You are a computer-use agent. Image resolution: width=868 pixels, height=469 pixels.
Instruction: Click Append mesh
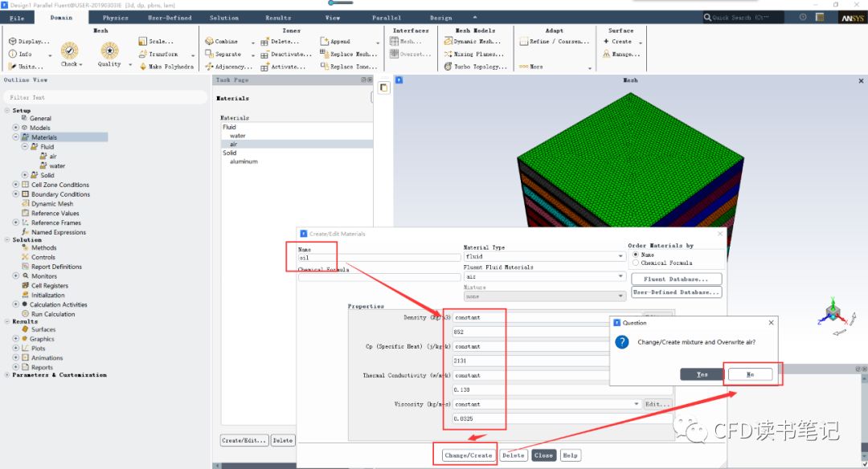(x=335, y=42)
